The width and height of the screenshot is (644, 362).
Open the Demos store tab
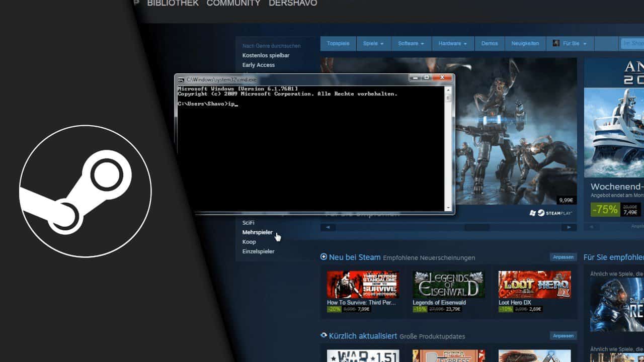(x=490, y=43)
